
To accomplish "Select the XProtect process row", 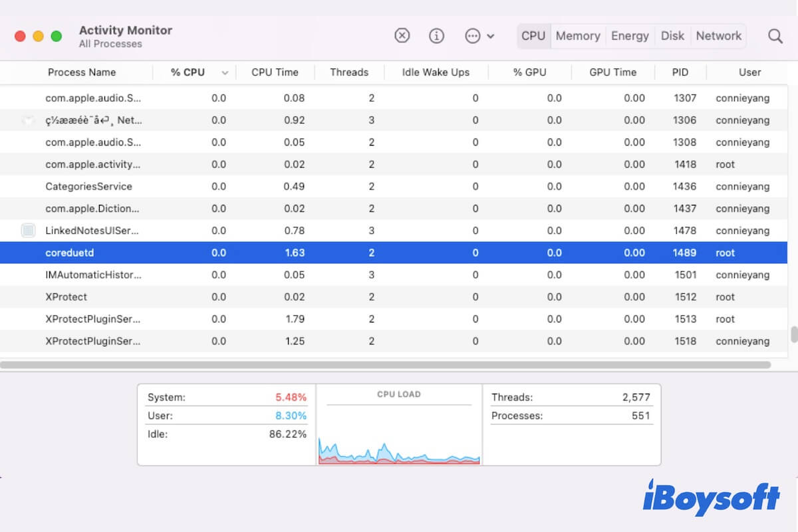I will tap(394, 297).
